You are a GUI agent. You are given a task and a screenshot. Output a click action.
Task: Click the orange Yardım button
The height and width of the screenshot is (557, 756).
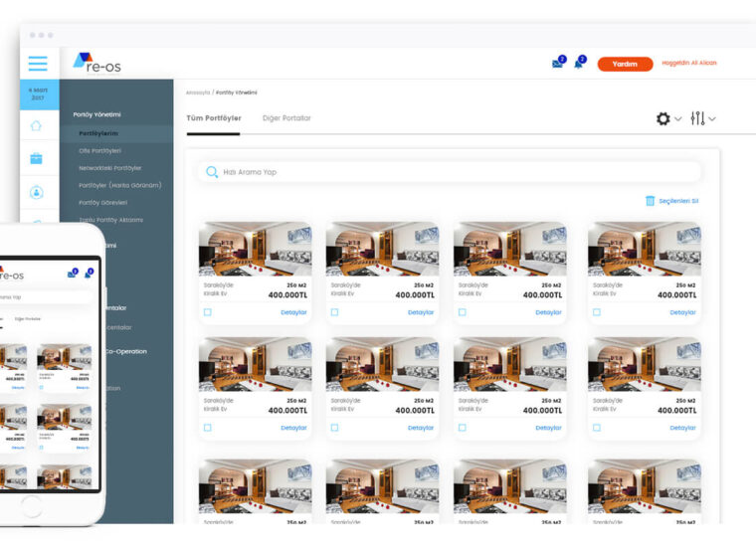coord(625,64)
